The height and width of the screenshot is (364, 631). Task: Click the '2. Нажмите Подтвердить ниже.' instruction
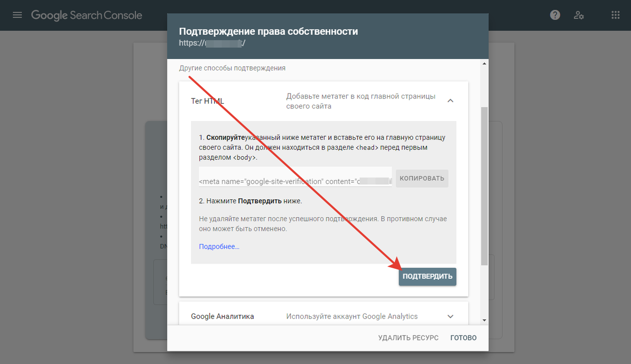click(251, 201)
